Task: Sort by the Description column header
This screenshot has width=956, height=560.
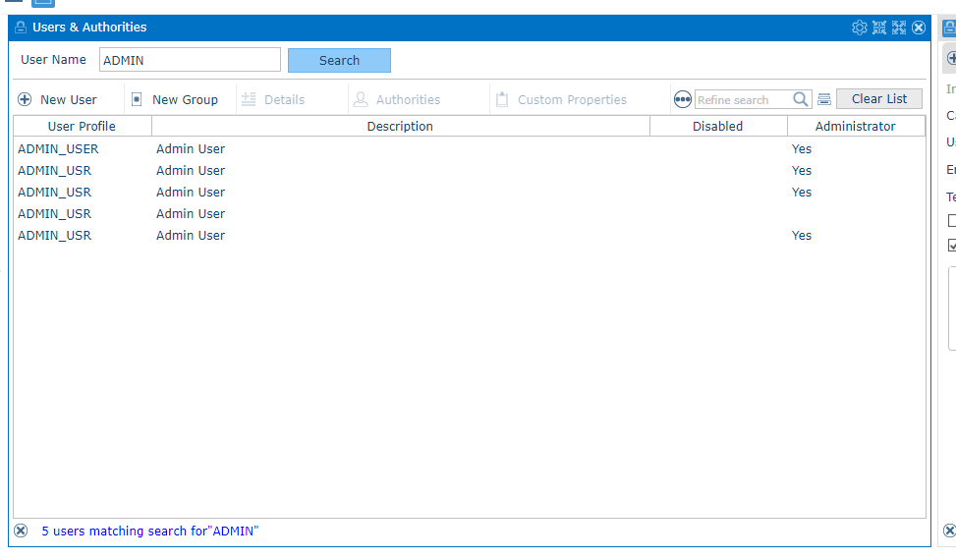Action: point(401,126)
